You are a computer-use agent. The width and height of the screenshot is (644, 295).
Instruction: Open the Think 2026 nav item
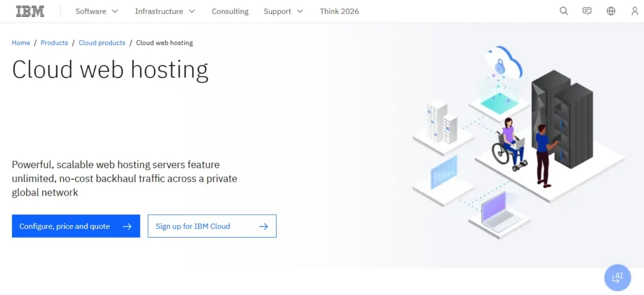click(339, 11)
